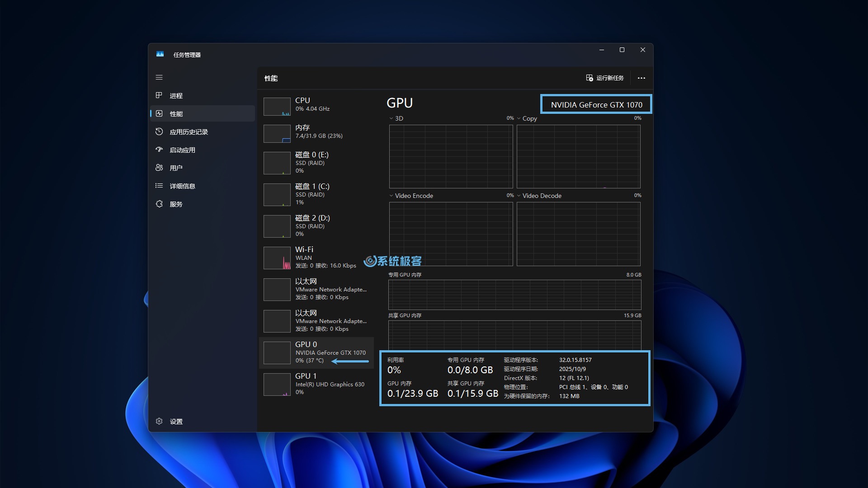The image size is (868, 488).
Task: Select Disk 1 (C:) performance entry
Action: tap(316, 194)
